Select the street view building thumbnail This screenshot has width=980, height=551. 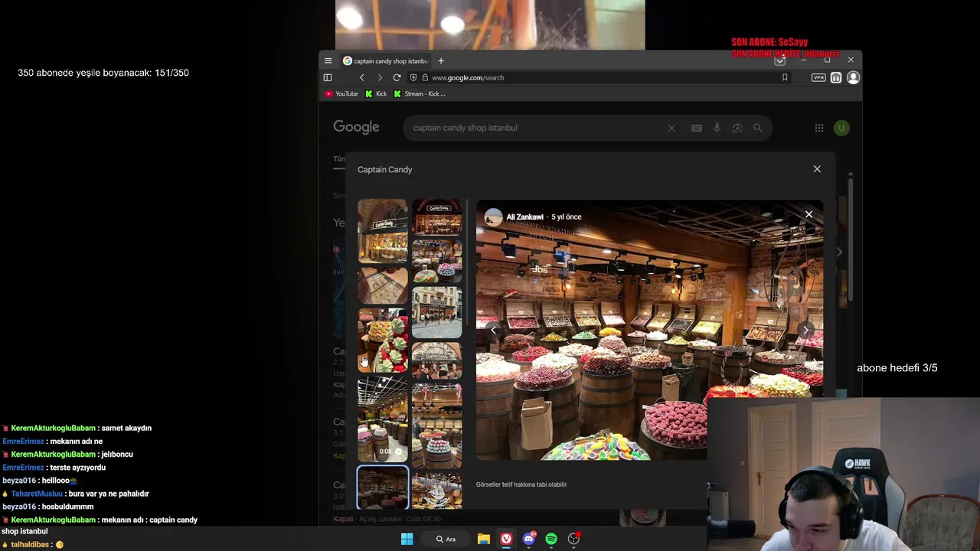pyautogui.click(x=437, y=312)
